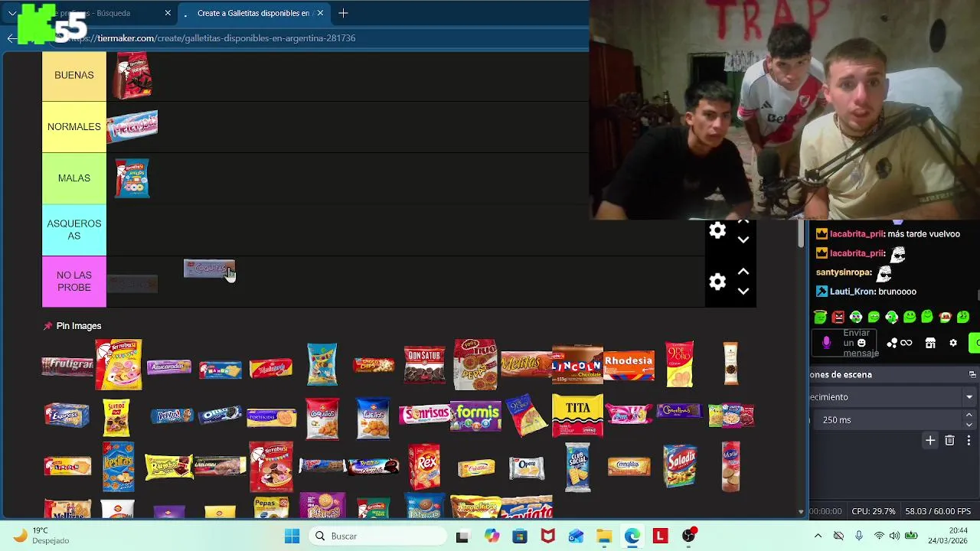
Task: Click the NO LAS PROBE tier label
Action: [x=74, y=282]
